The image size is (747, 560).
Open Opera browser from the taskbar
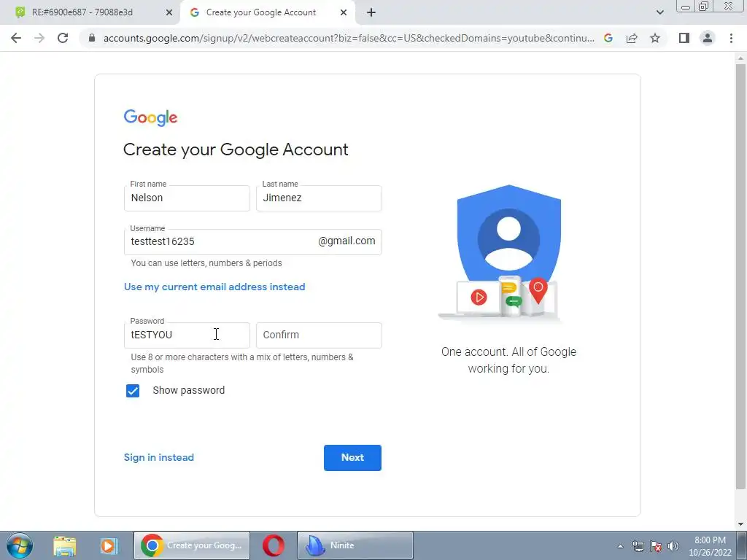273,545
